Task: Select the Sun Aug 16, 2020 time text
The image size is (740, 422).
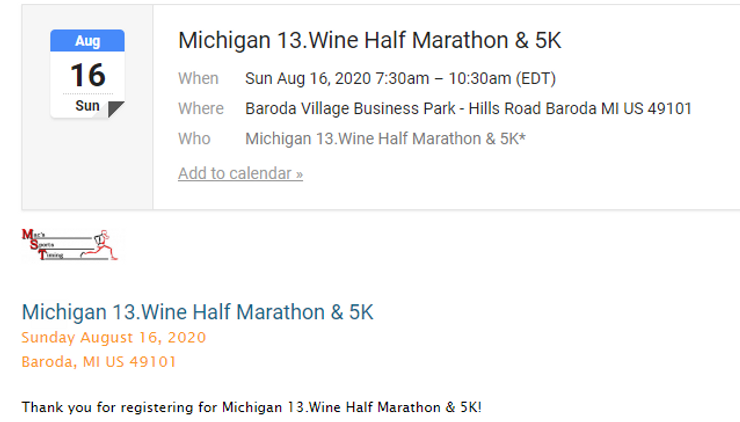Action: point(400,78)
